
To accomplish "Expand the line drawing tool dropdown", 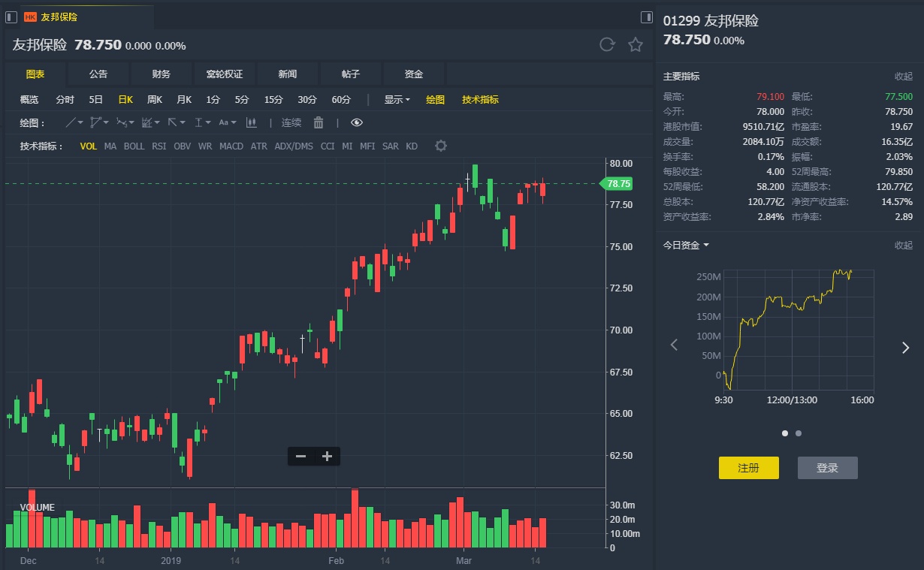I will coord(74,122).
